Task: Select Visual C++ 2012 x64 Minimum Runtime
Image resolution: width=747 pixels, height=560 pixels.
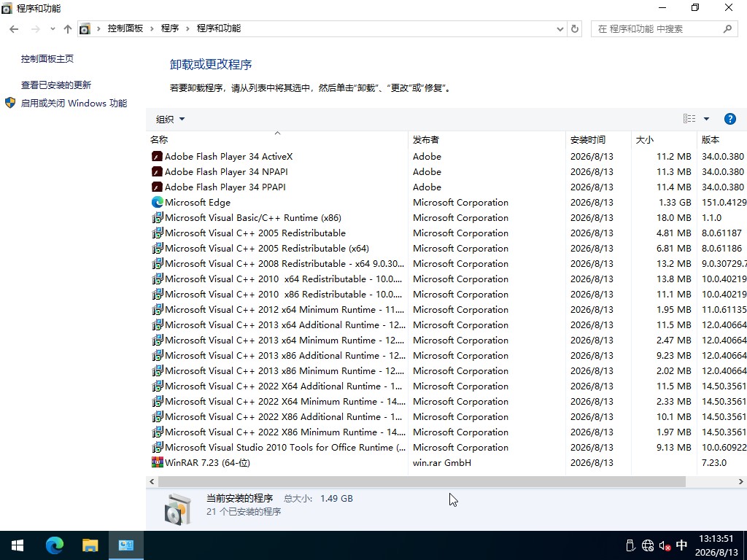Action: 446,309
